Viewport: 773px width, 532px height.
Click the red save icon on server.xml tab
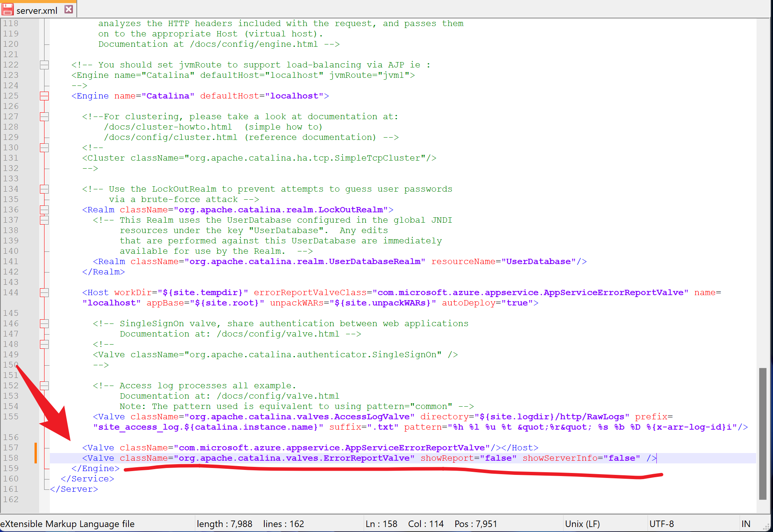[x=8, y=9]
